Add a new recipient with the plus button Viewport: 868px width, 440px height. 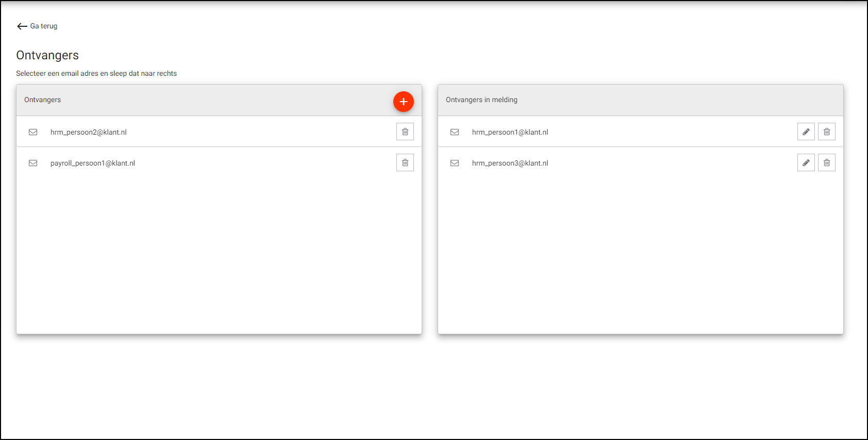[403, 102]
